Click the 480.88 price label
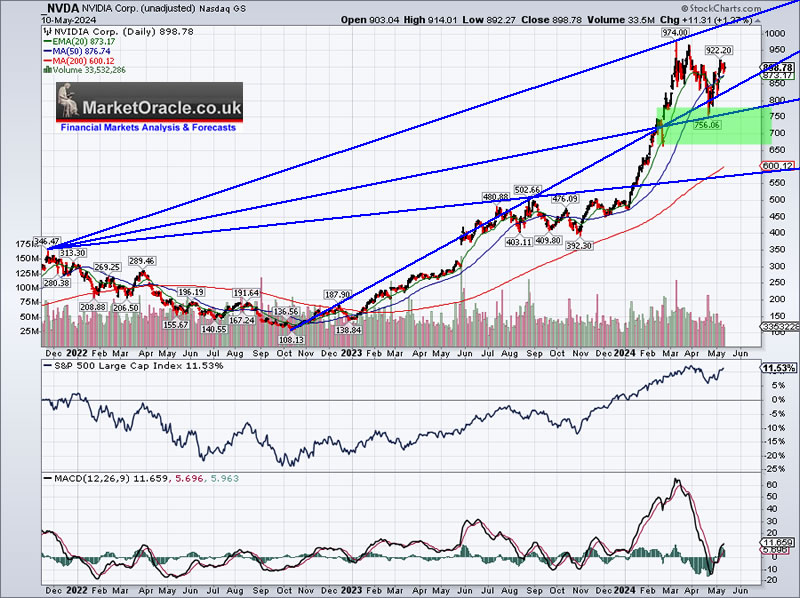 [495, 196]
